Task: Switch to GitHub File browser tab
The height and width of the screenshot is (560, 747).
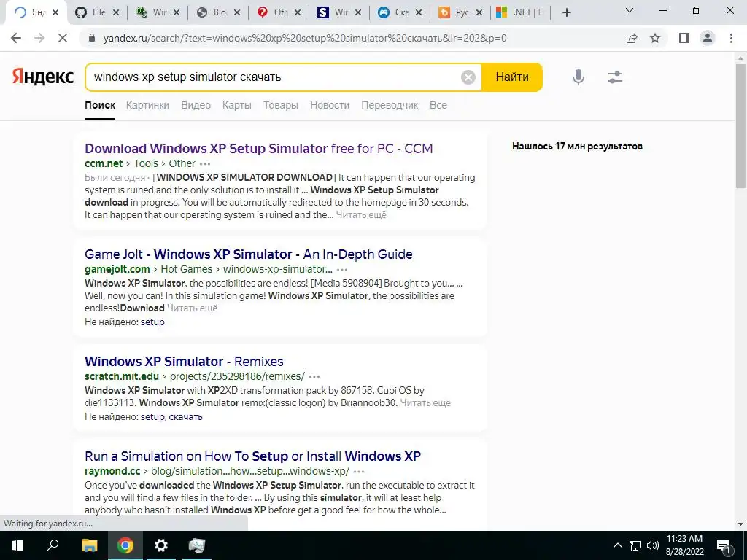Action: [x=97, y=12]
